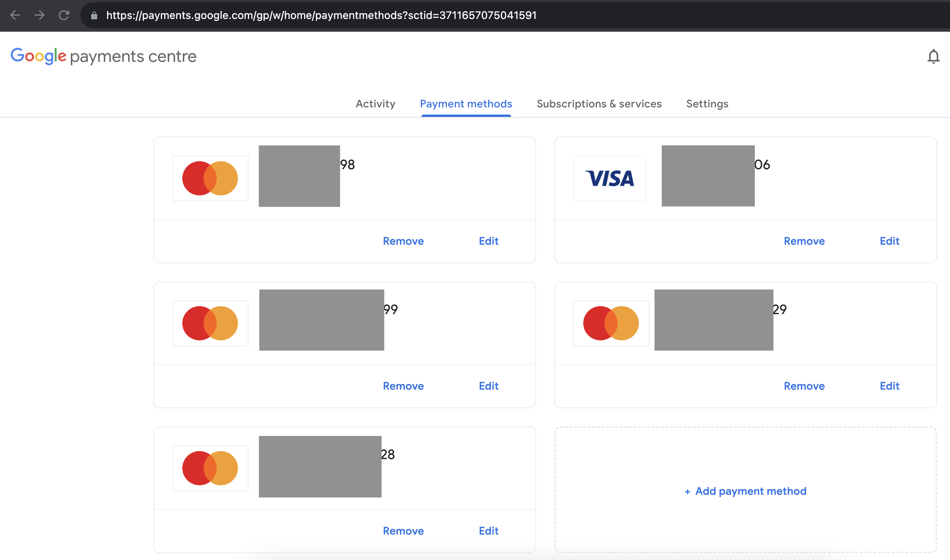Click the browser back arrow
This screenshot has height=560, width=950.
point(15,15)
